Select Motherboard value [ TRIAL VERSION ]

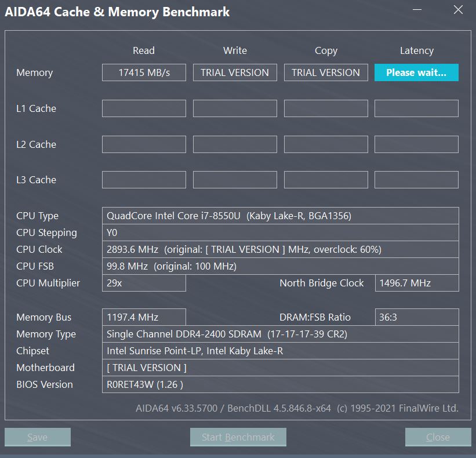(x=281, y=368)
